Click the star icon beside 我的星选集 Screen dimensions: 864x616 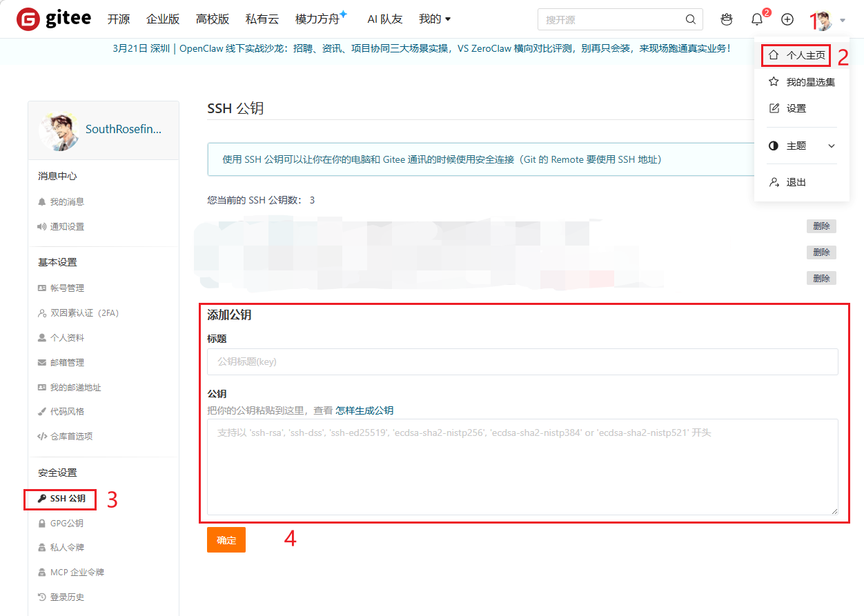tap(774, 81)
